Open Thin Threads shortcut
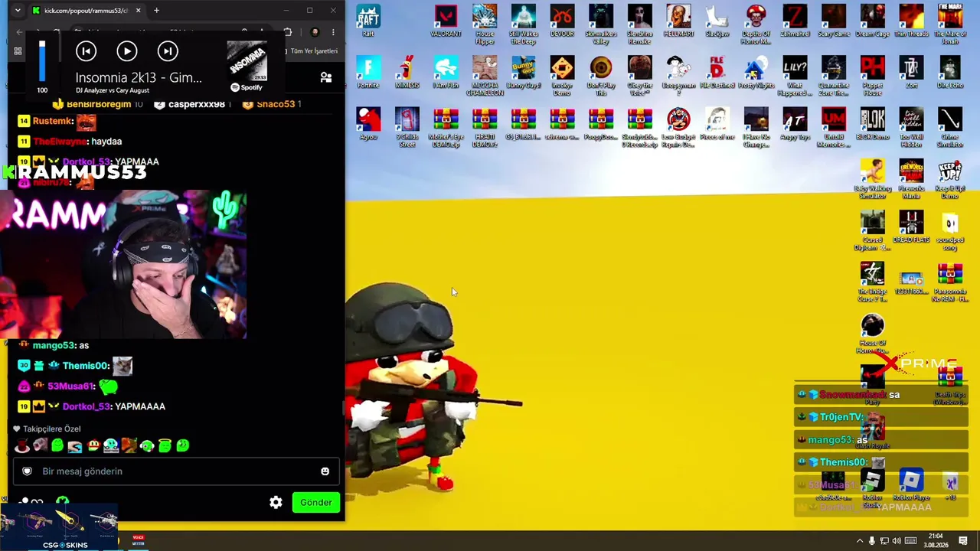This screenshot has width=980, height=551. (911, 21)
